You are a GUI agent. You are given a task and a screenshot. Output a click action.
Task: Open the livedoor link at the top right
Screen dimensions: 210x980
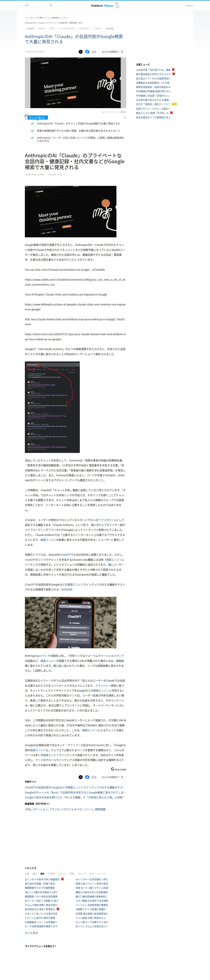[189, 6]
